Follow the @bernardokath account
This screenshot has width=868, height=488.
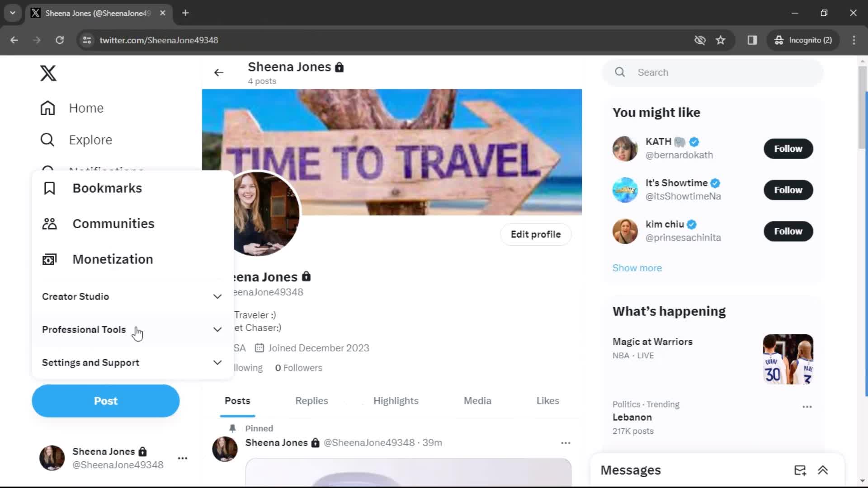(x=788, y=148)
